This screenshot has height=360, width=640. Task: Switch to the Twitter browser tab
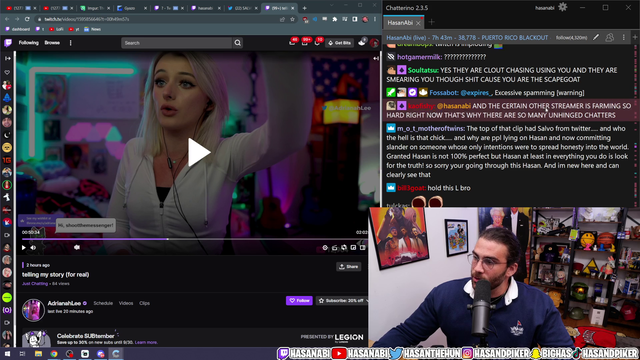click(242, 8)
